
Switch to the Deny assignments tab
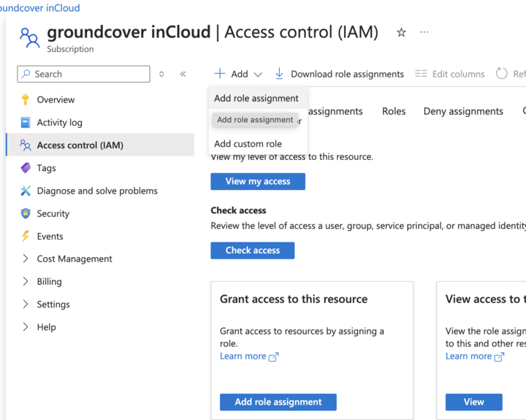coord(463,112)
